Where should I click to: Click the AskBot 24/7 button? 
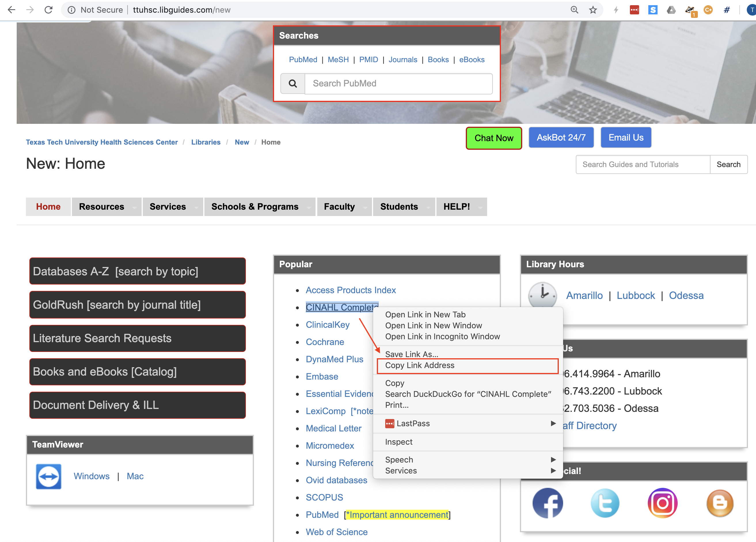pos(561,137)
